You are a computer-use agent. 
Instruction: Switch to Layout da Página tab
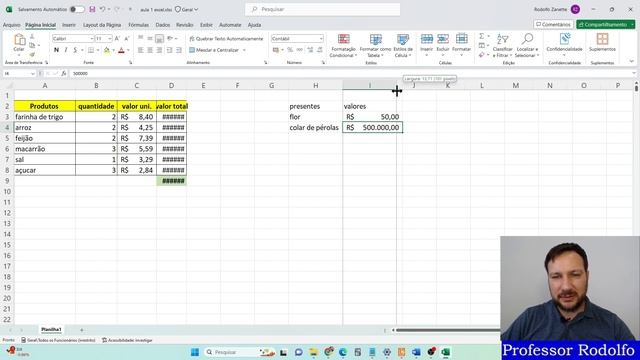coord(102,25)
